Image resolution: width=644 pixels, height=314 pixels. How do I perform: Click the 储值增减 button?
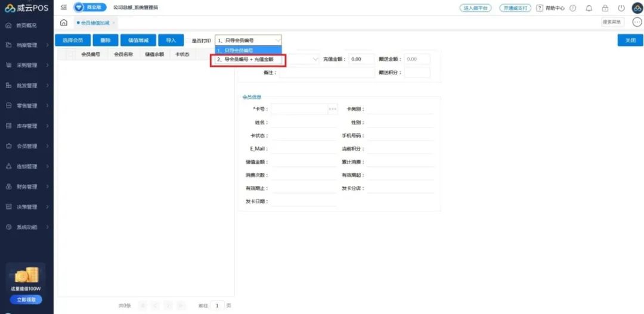[138, 41]
